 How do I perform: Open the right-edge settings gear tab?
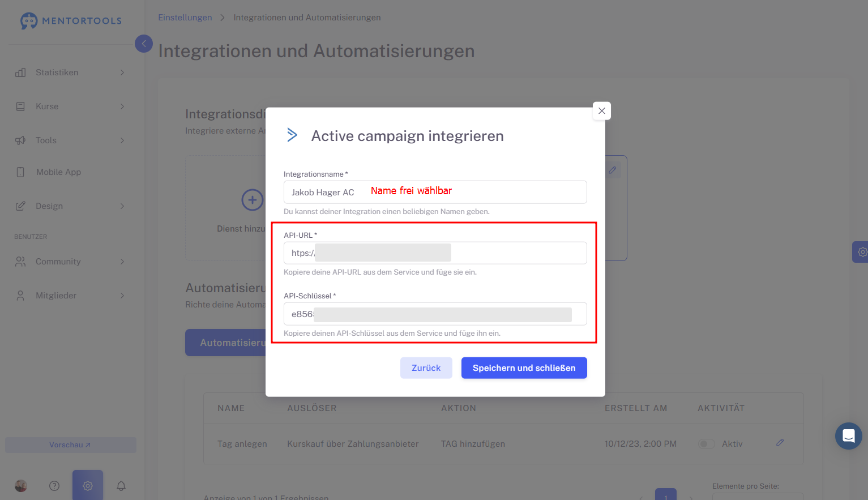(861, 252)
